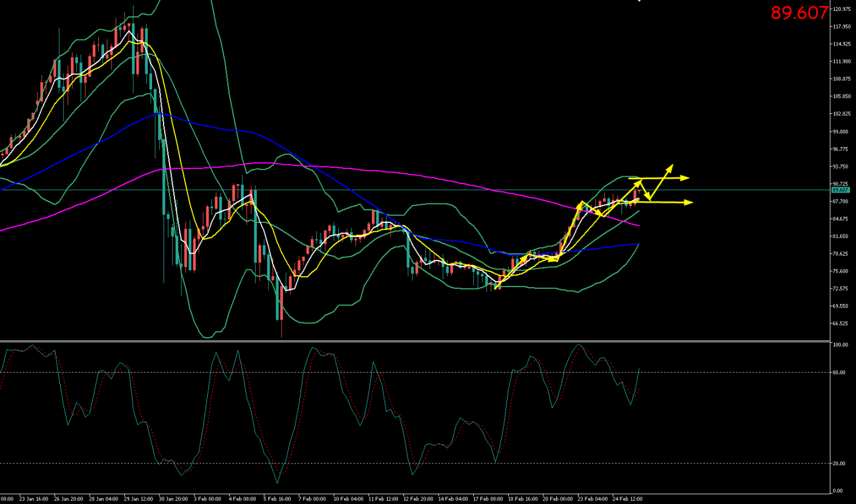Select the magenta moving average line's right end
Viewport: 856px width, 504px height.
[x=639, y=225]
